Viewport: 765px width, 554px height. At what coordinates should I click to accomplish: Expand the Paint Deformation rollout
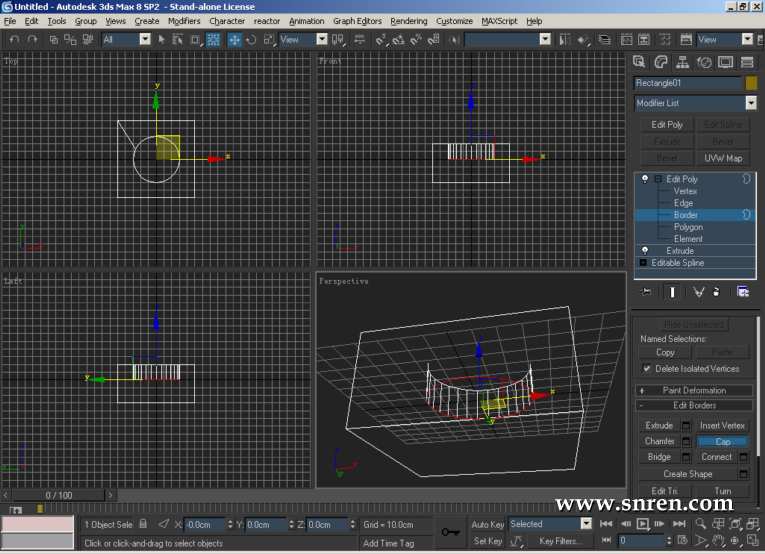[x=695, y=390]
